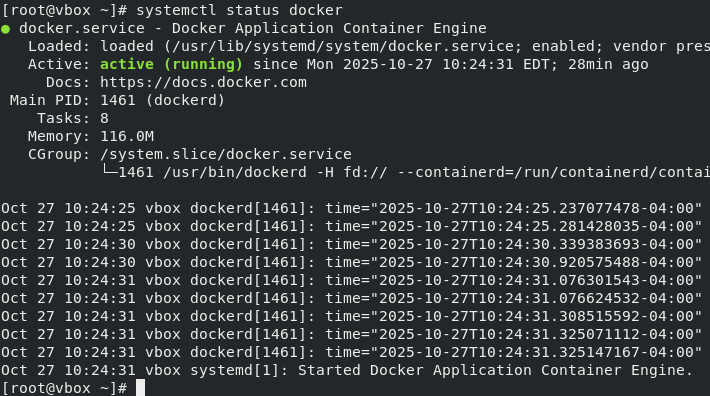Click the Tasks count value 8

104,118
